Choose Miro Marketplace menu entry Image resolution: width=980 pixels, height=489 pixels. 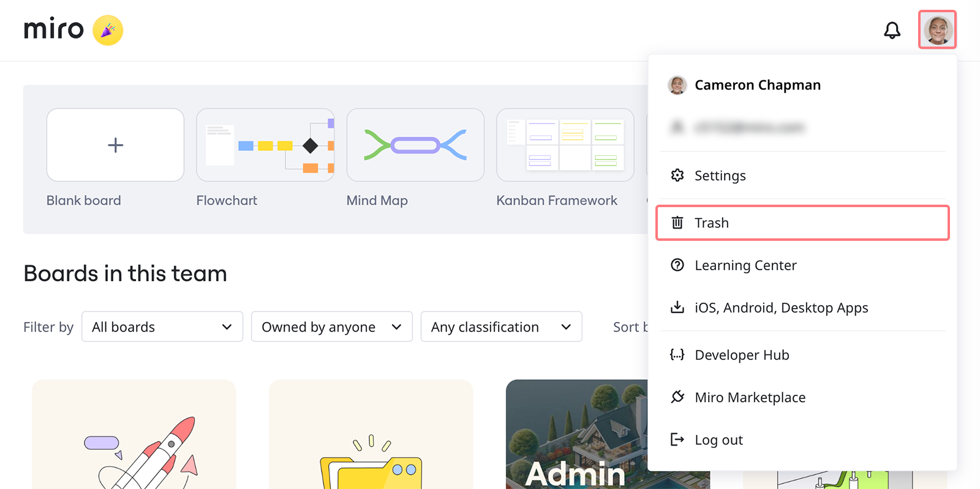[x=750, y=397]
